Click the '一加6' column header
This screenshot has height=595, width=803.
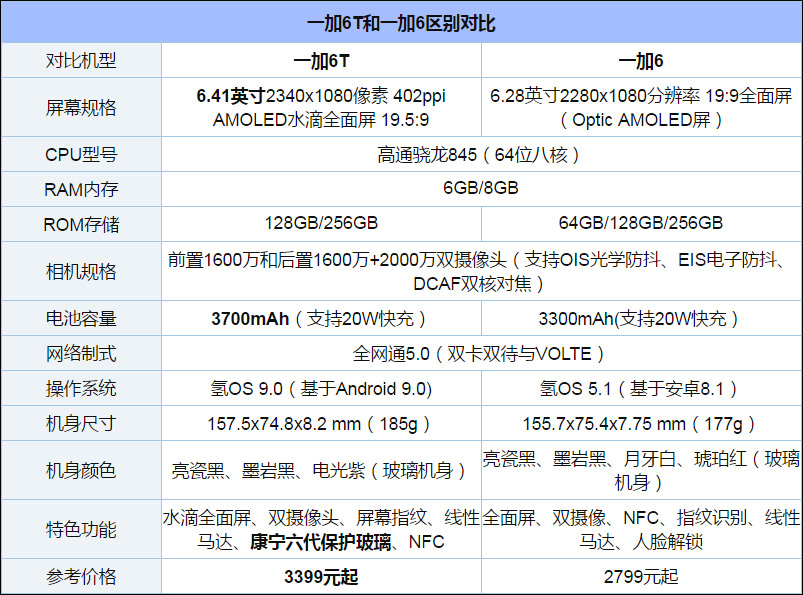pyautogui.click(x=641, y=61)
